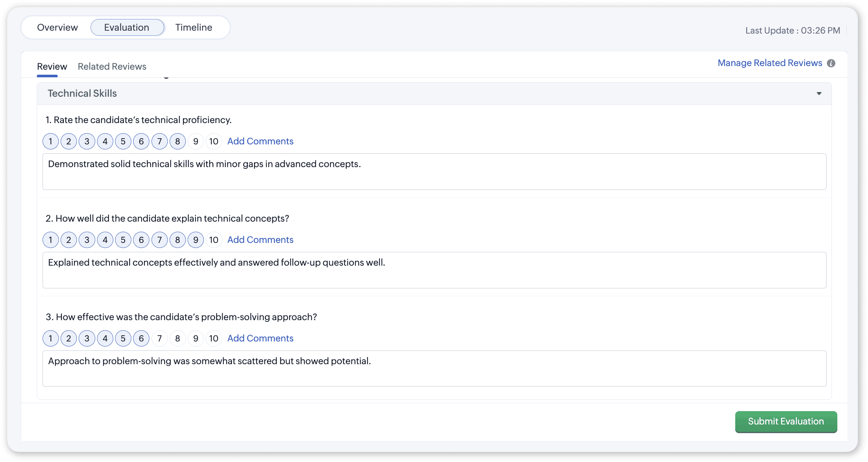Select rating 10 for technical proficiency
Viewport: 868px width, 462px height.
(x=214, y=141)
